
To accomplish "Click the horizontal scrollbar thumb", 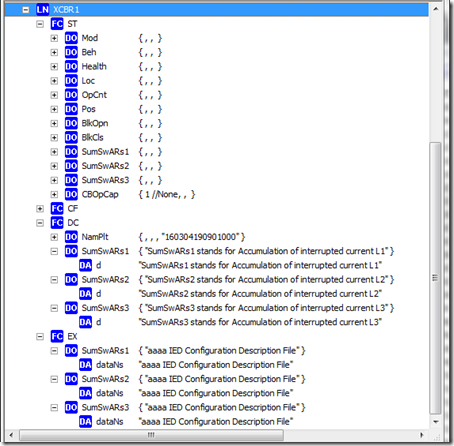I will pos(151,435).
